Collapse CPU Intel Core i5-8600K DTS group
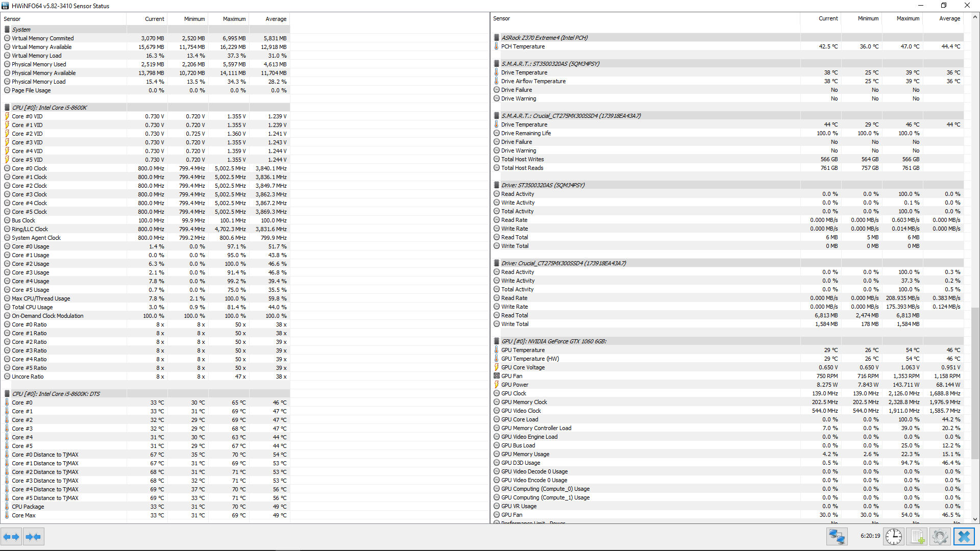 [x=56, y=394]
